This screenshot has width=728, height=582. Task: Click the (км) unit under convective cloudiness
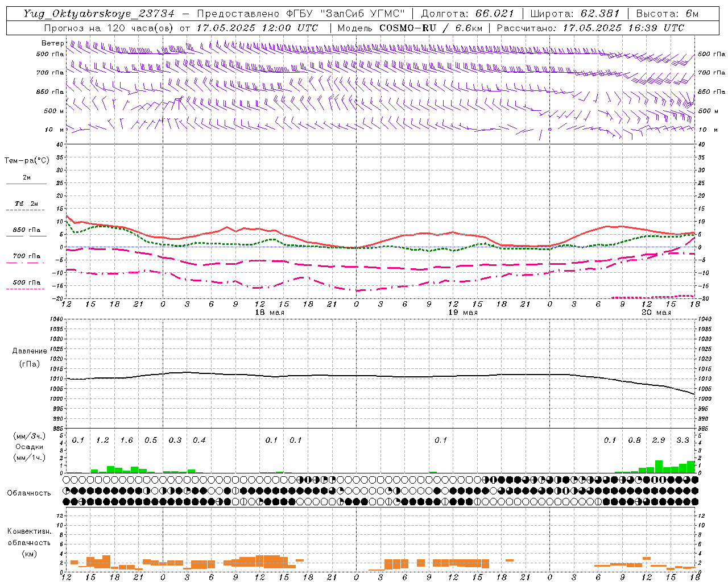[x=29, y=554]
